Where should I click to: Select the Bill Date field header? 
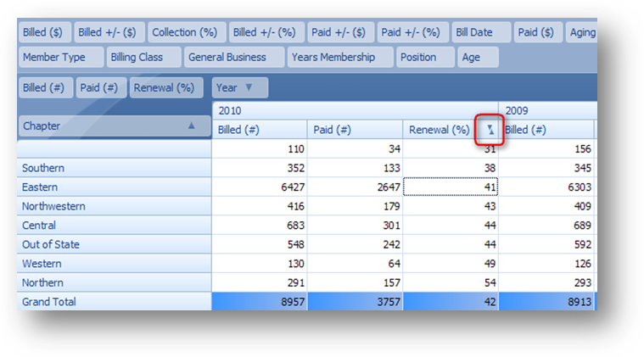[480, 32]
